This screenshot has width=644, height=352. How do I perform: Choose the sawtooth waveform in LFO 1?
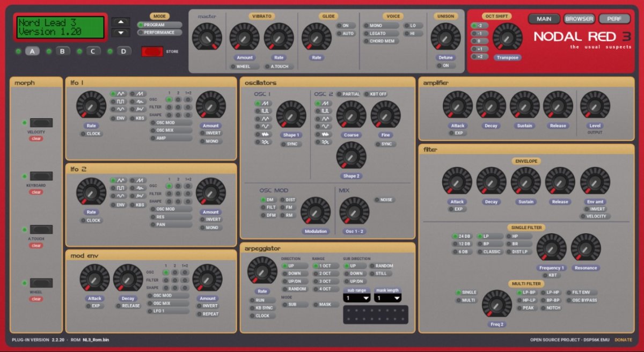coord(137,94)
